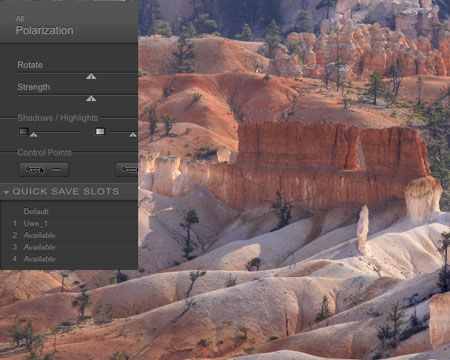This screenshot has height=360, width=450.
Task: Click the Highlights icon box
Action: pyautogui.click(x=100, y=132)
